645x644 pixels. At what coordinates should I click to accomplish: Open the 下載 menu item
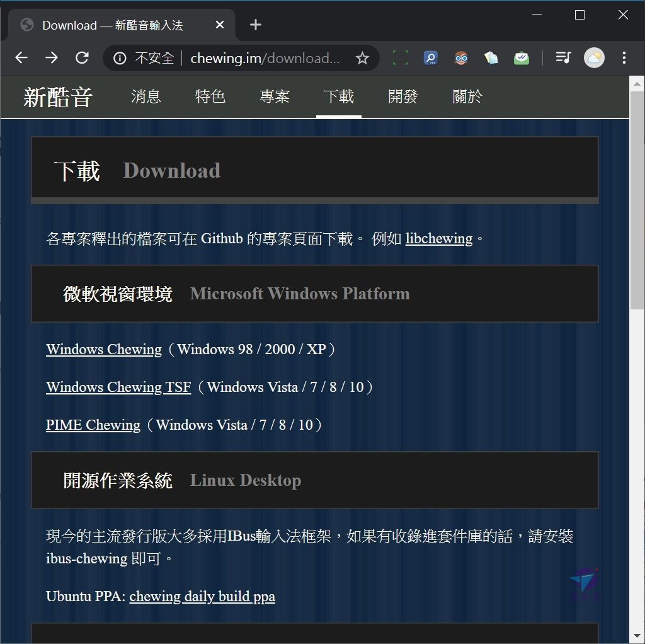(x=339, y=96)
